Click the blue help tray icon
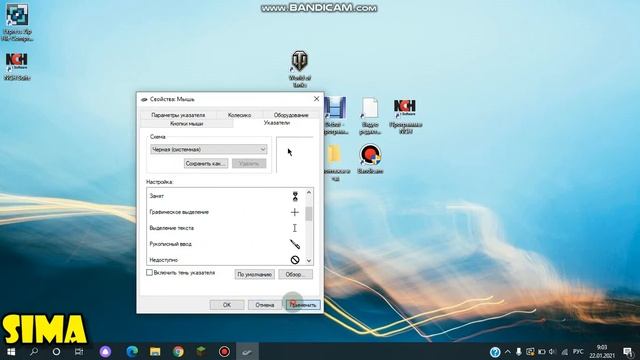This screenshot has height=360, width=640. click(x=495, y=352)
